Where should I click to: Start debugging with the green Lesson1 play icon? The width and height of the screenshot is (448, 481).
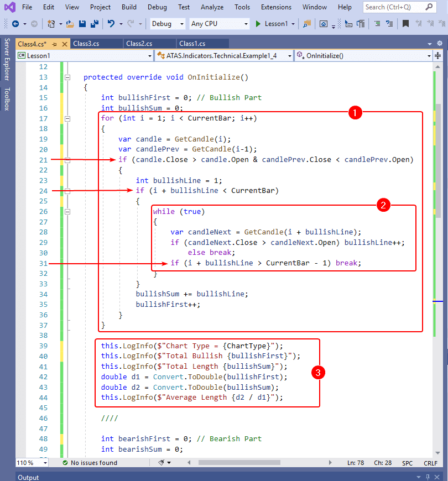tap(258, 24)
